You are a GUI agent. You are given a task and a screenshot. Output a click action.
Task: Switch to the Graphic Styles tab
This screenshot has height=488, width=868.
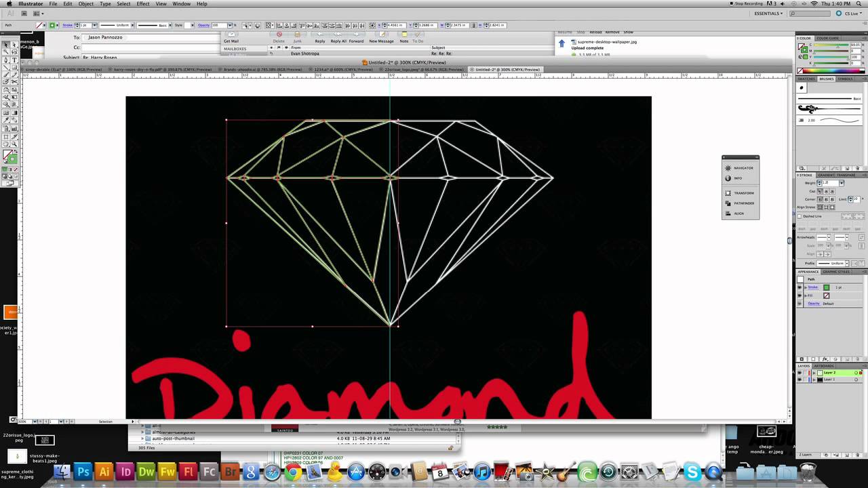pos(836,272)
